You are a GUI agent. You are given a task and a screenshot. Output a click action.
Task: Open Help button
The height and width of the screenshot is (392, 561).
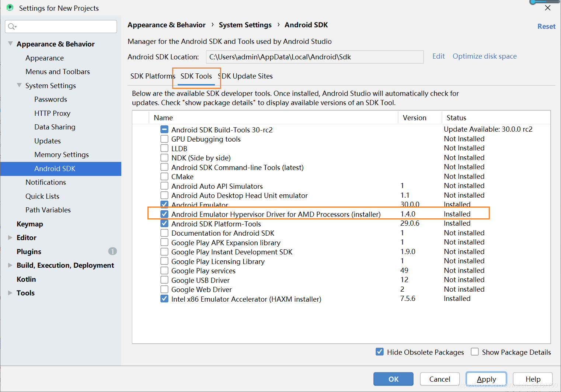[x=533, y=379]
